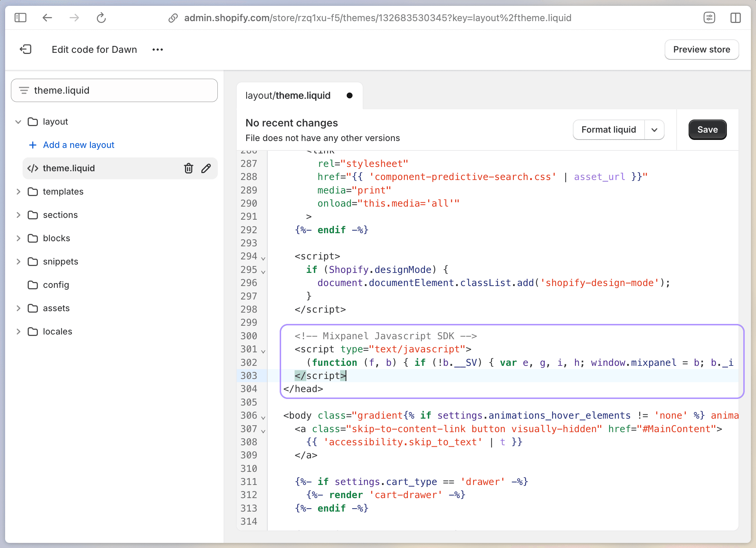Image resolution: width=756 pixels, height=548 pixels.
Task: Select the layout/theme.liquid tab
Action: 288,95
